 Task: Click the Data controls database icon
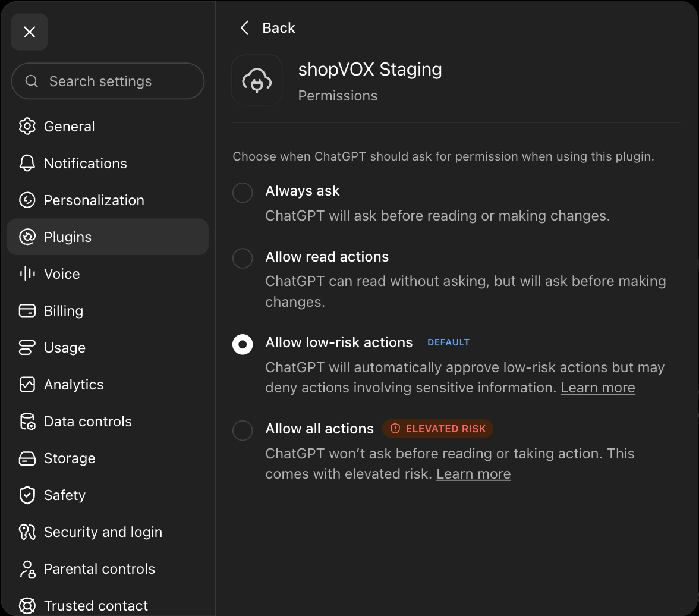pyautogui.click(x=27, y=421)
